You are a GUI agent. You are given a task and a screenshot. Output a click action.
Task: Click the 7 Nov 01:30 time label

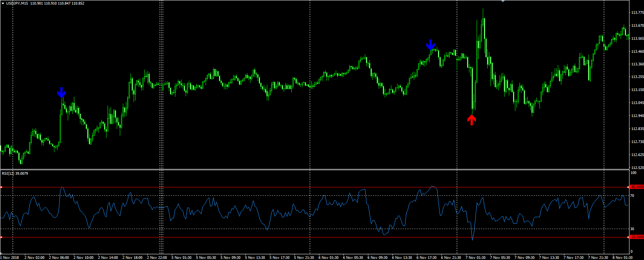coord(476,258)
